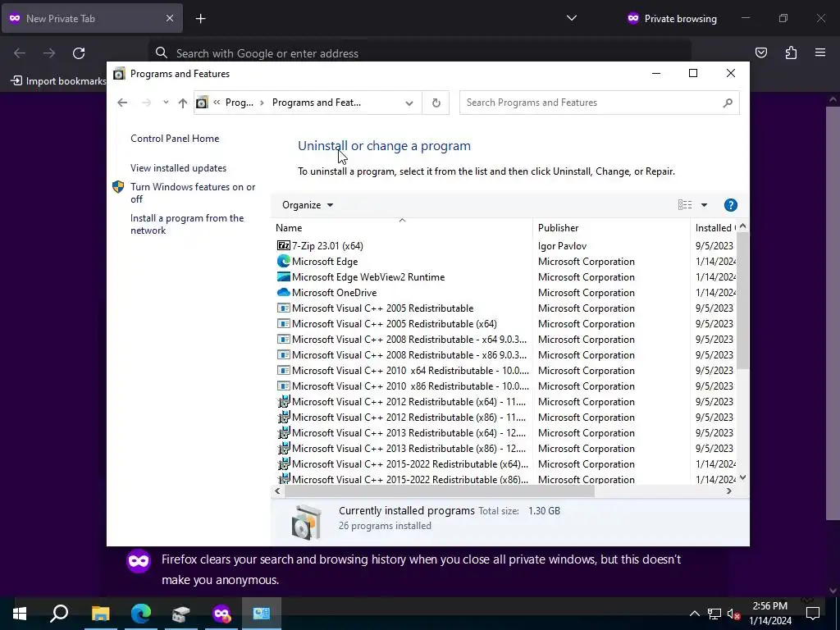
Task: Open taskbar search magnifier
Action: click(59, 614)
